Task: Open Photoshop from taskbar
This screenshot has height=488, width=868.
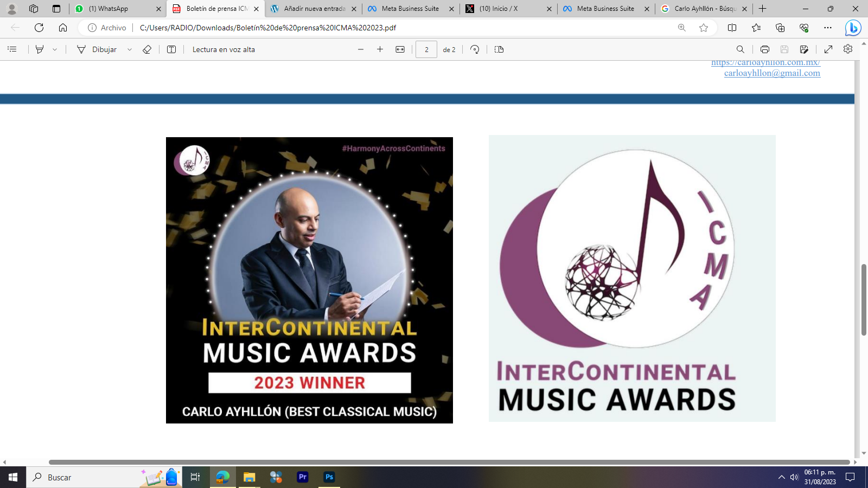Action: [329, 477]
